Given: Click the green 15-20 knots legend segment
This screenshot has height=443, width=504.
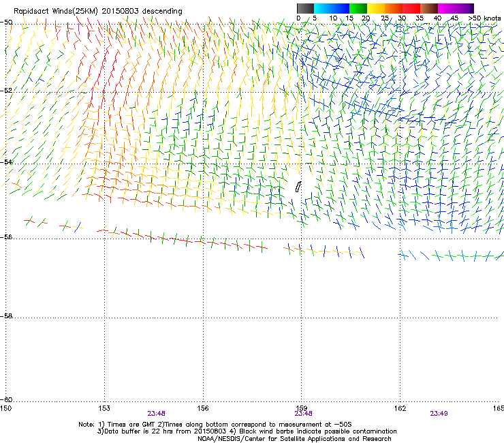Looking at the screenshot, I should 358,8.
